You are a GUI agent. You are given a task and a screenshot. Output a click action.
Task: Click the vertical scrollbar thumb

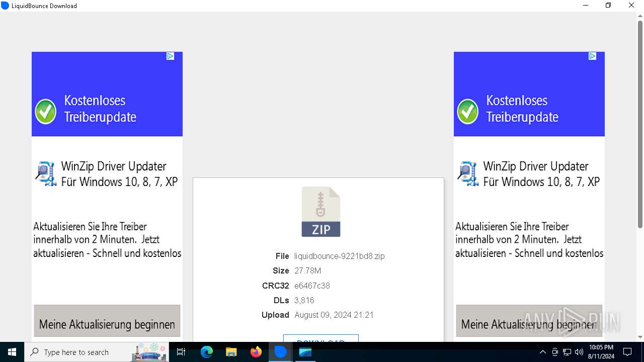640,124
